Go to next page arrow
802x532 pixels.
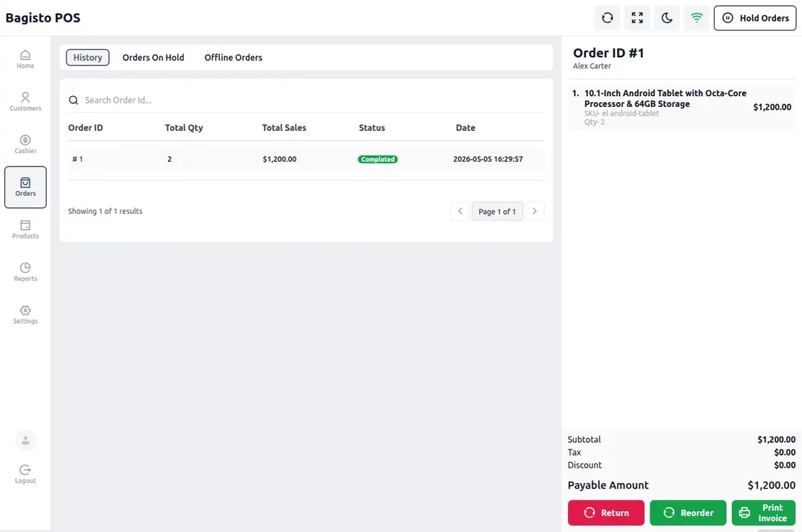535,211
